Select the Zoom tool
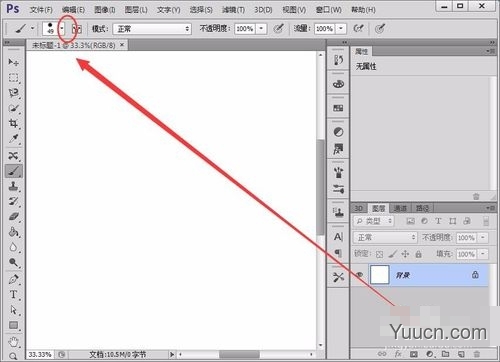Screen dimensions: 500x362 [13, 356]
